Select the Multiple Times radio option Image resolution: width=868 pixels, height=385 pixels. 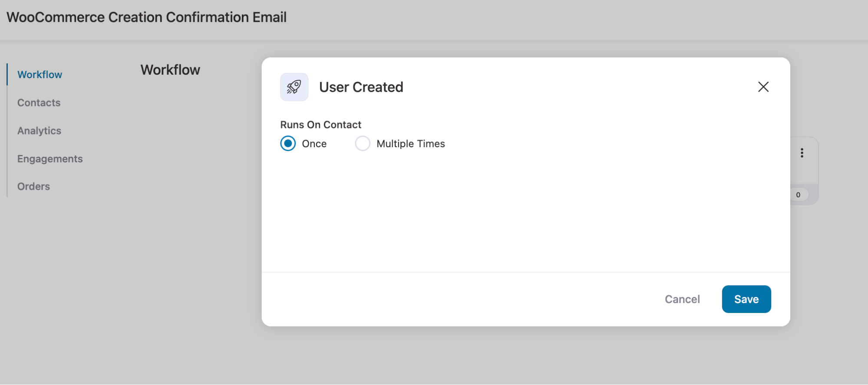click(x=363, y=143)
